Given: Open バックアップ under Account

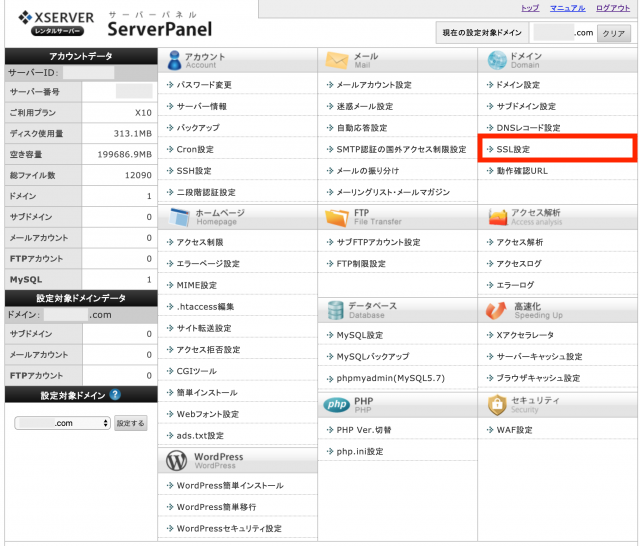Looking at the screenshot, I should tap(198, 128).
